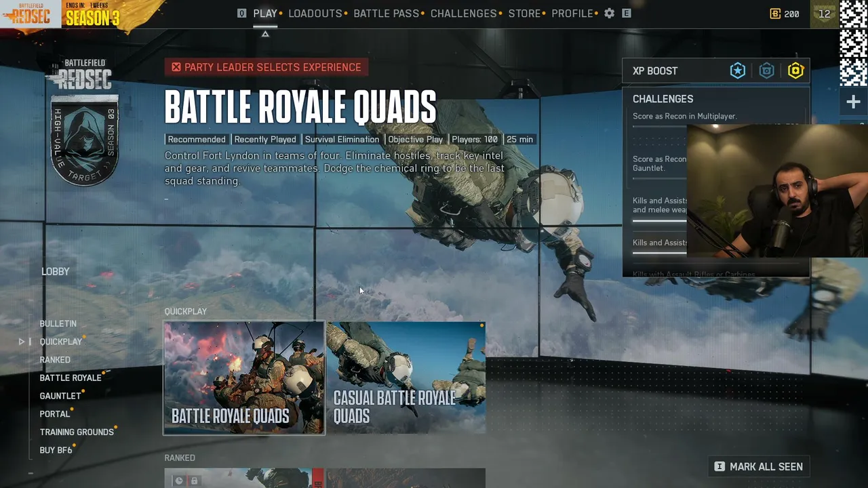Open the first locked Ranked playlist card
This screenshot has width=868, height=488.
point(244,478)
